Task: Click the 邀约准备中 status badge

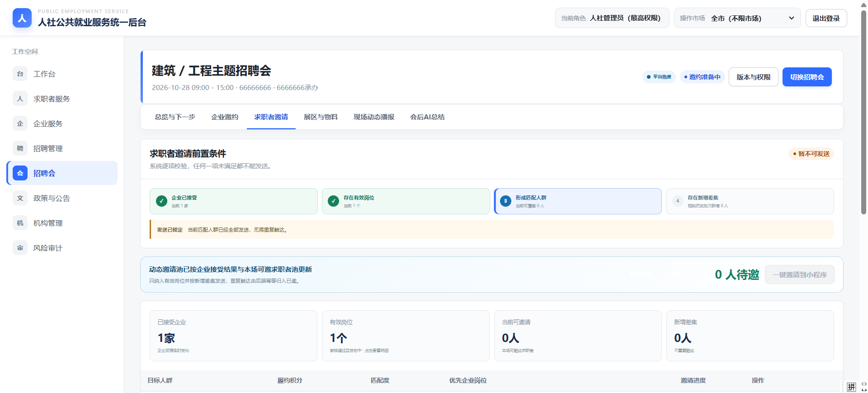Action: coord(703,77)
